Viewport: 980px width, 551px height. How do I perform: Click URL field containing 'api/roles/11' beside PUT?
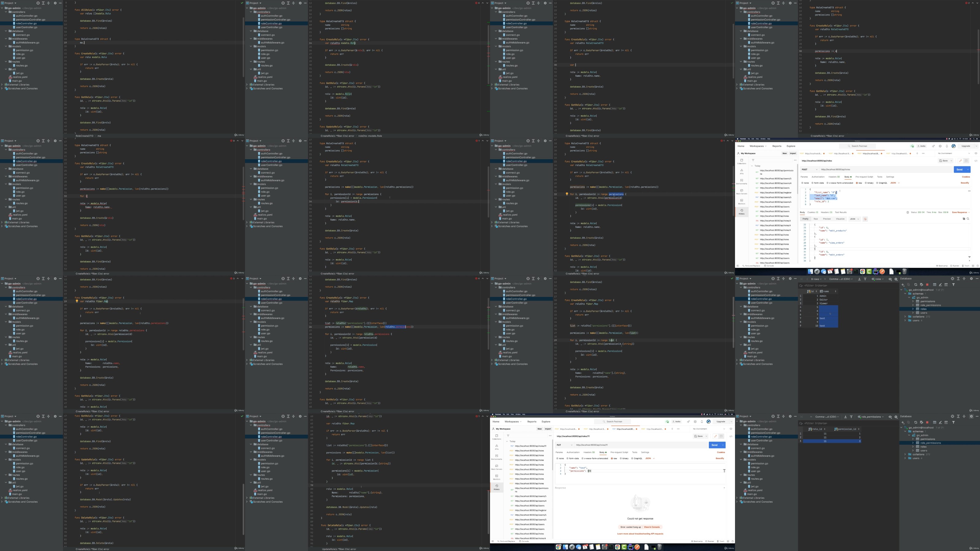coord(641,445)
